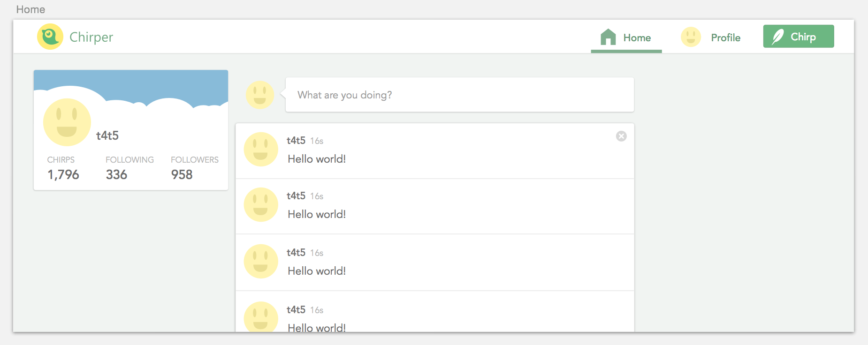Click the Chirper bird logo icon
Viewport: 868px width, 345px height.
pyautogui.click(x=50, y=37)
